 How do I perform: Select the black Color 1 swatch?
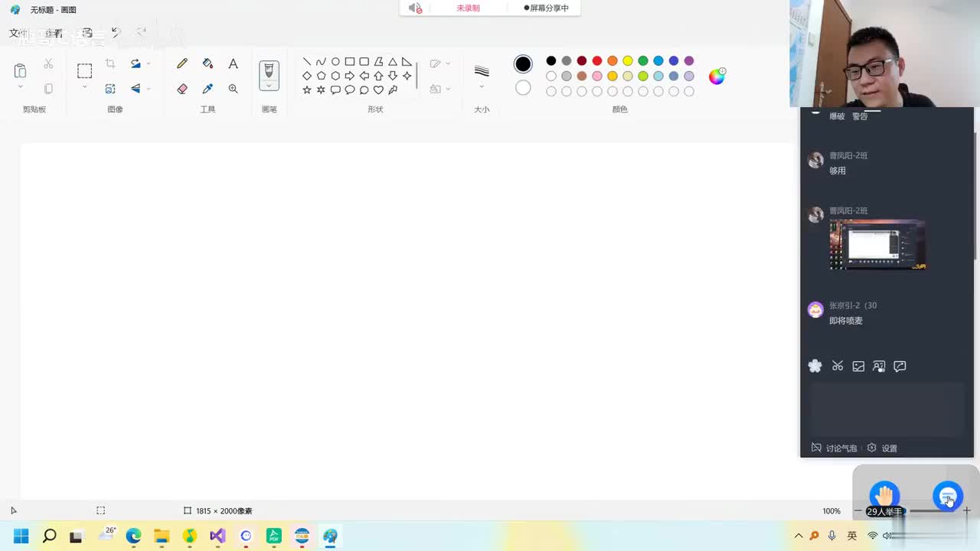click(523, 64)
